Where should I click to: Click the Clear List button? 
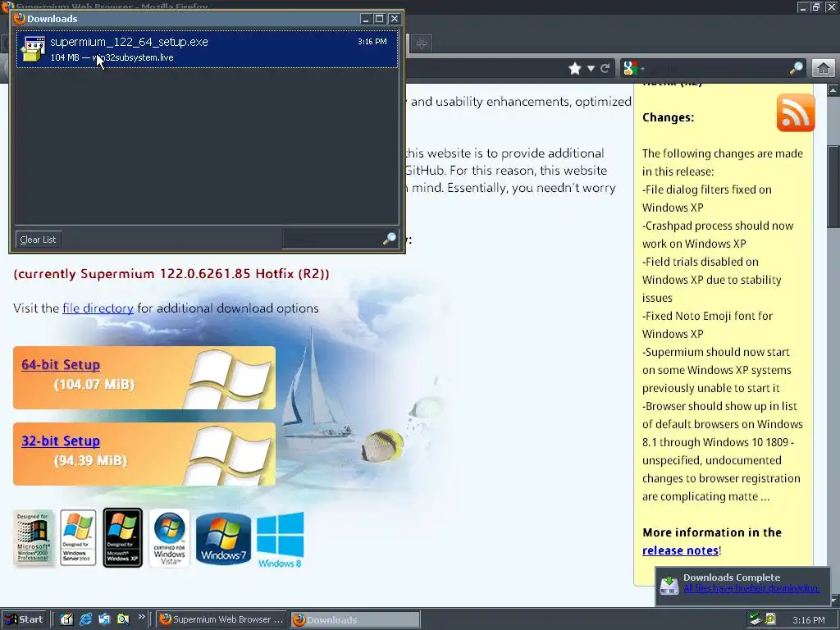(38, 240)
